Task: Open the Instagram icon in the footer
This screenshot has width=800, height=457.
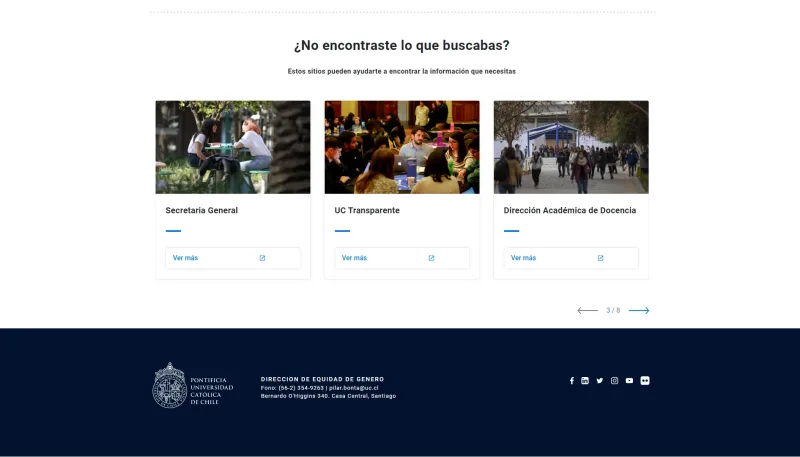Action: pyautogui.click(x=614, y=380)
